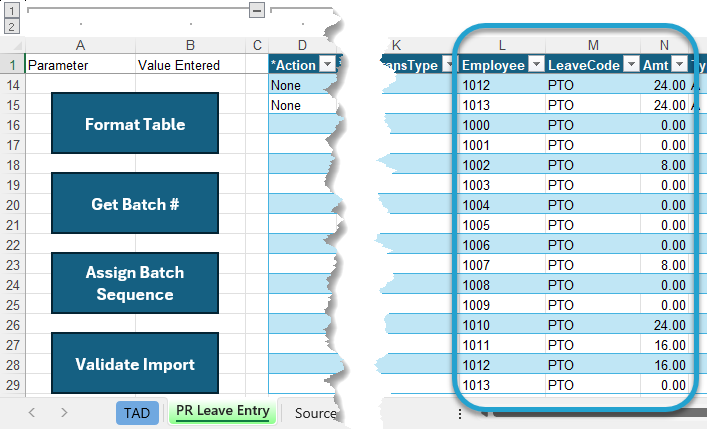The width and height of the screenshot is (707, 429).
Task: Collapse the column group with minus button
Action: pyautogui.click(x=257, y=10)
